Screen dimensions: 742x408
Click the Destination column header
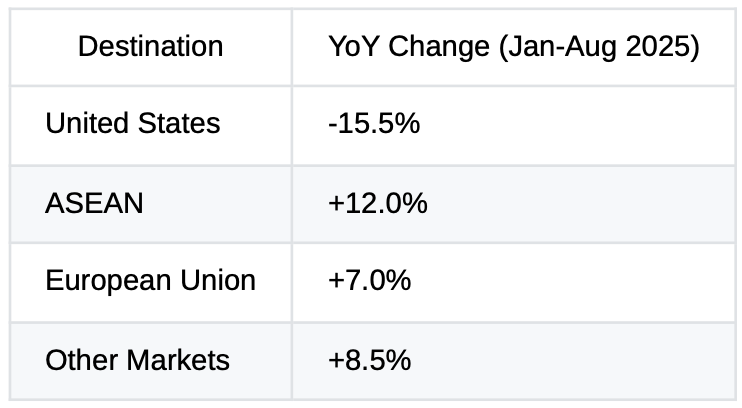pyautogui.click(x=150, y=47)
